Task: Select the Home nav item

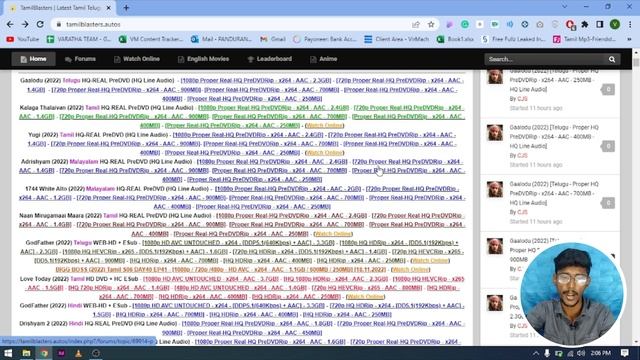Action: (33, 59)
